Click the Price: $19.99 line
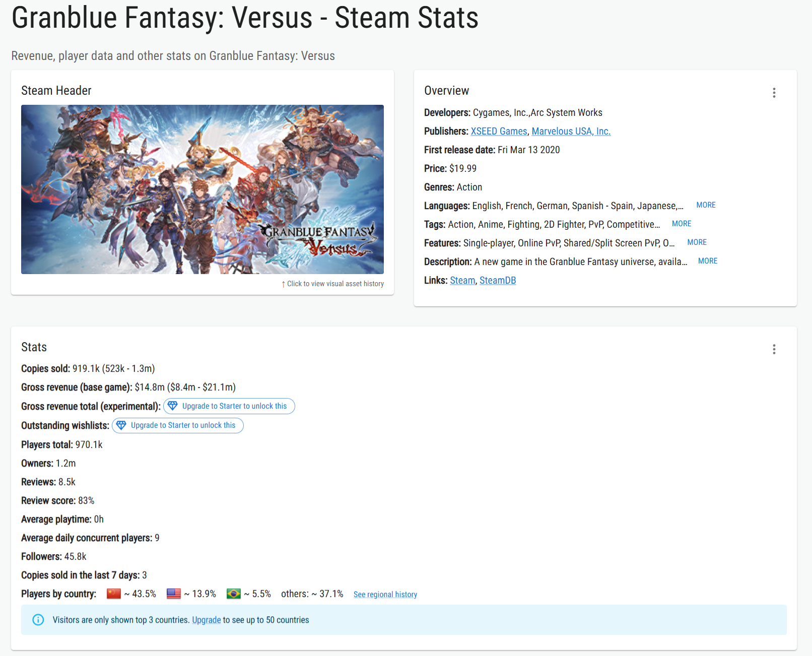 450,168
